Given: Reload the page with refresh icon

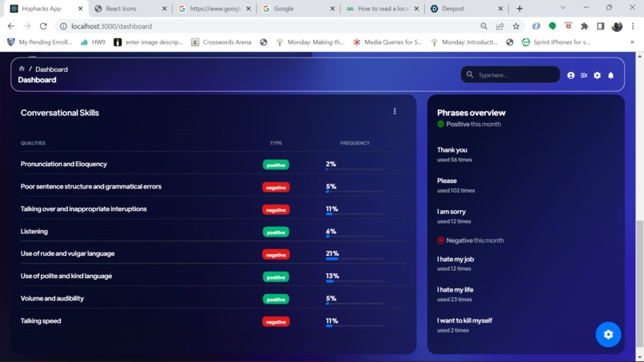Looking at the screenshot, I should (x=43, y=26).
